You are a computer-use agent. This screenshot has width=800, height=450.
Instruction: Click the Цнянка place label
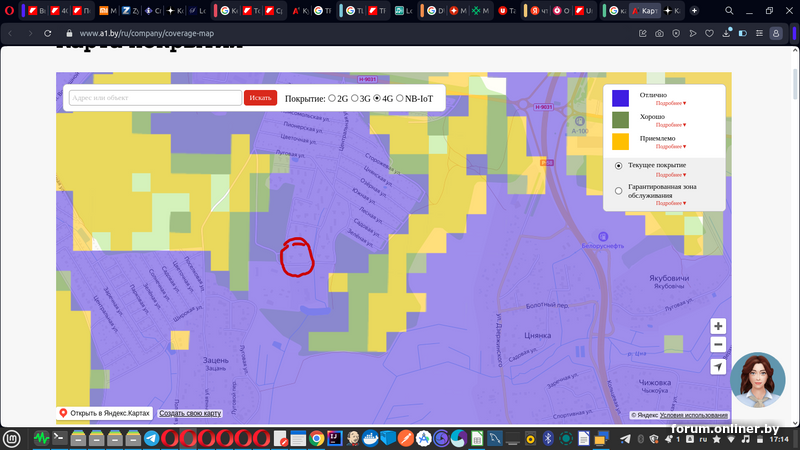point(537,335)
